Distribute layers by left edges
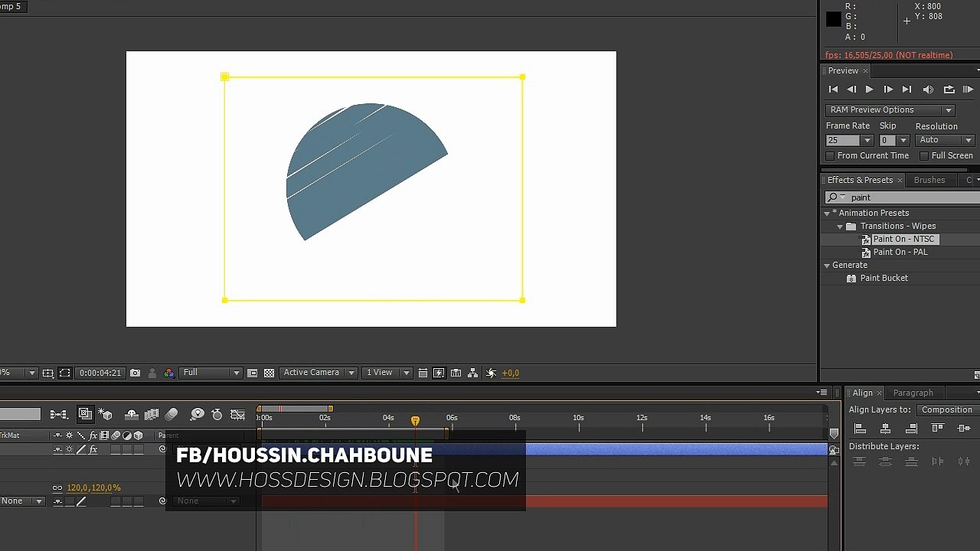The height and width of the screenshot is (551, 980). click(938, 462)
